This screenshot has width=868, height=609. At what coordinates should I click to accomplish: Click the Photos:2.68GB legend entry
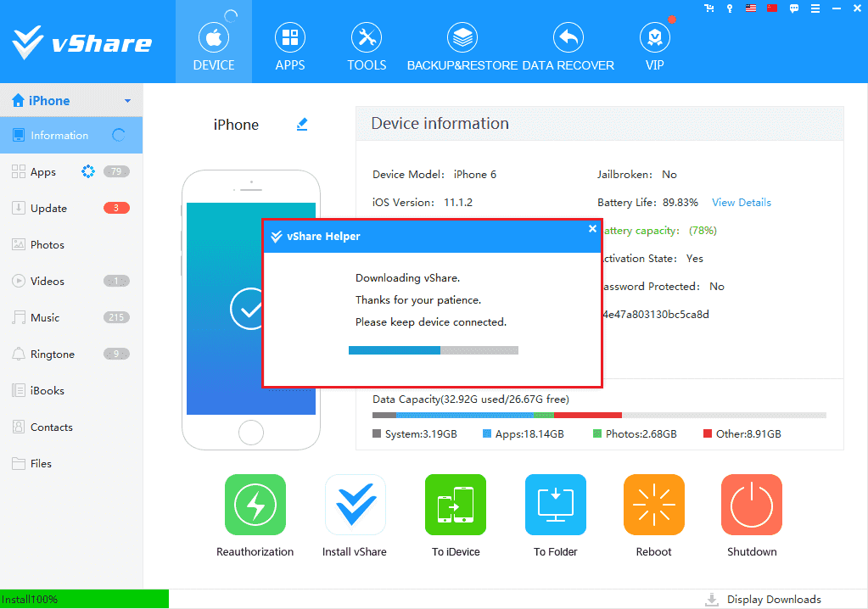[635, 434]
